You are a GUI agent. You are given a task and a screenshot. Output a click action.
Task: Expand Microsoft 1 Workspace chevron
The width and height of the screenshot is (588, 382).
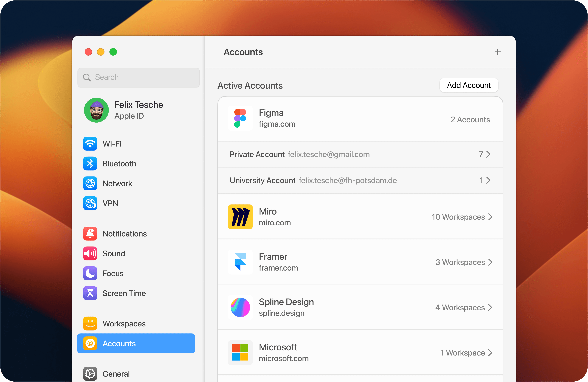[490, 353]
